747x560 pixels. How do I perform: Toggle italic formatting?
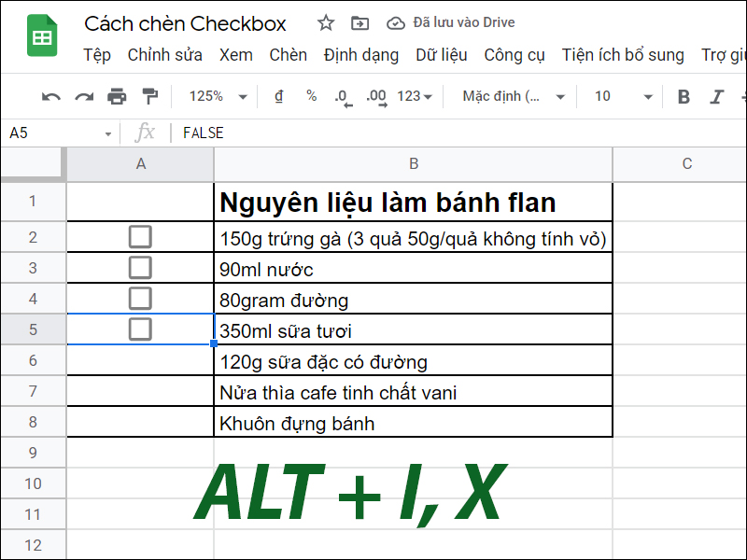coord(716,97)
